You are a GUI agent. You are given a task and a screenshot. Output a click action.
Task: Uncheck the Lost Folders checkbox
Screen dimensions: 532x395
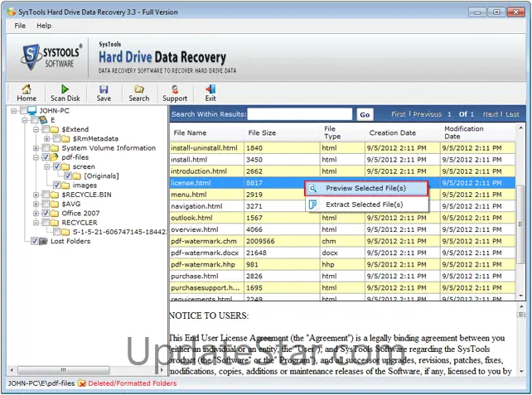pyautogui.click(x=35, y=241)
